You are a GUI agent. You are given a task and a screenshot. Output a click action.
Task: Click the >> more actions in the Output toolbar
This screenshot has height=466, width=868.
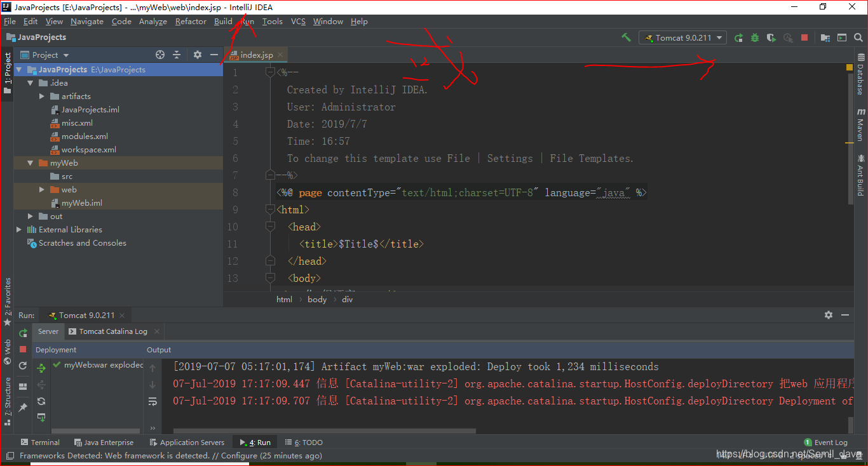coord(153,428)
